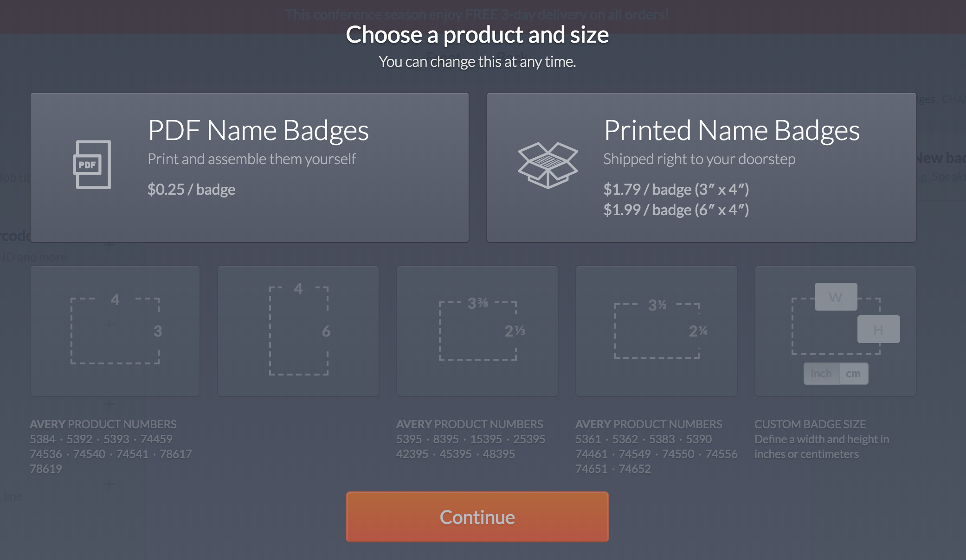Click the orange Continue button
This screenshot has height=560, width=966.
[x=477, y=517]
